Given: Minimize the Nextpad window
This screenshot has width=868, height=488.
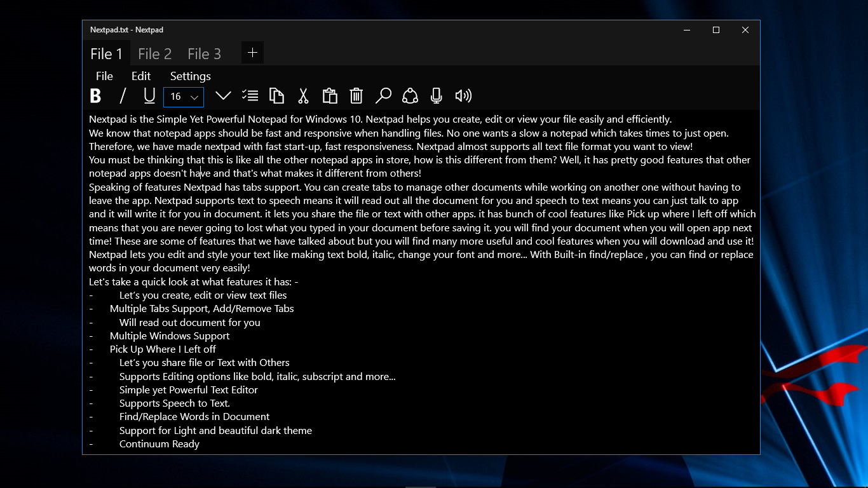Looking at the screenshot, I should click(x=687, y=30).
